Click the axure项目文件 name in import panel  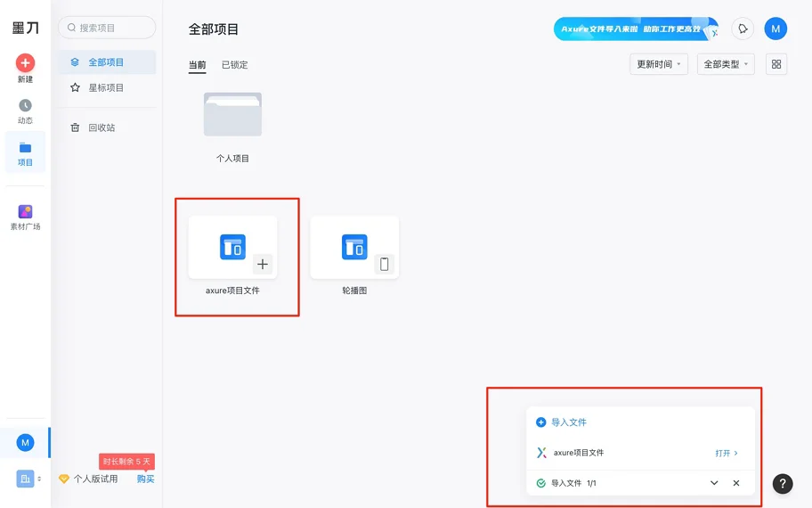[x=579, y=453]
